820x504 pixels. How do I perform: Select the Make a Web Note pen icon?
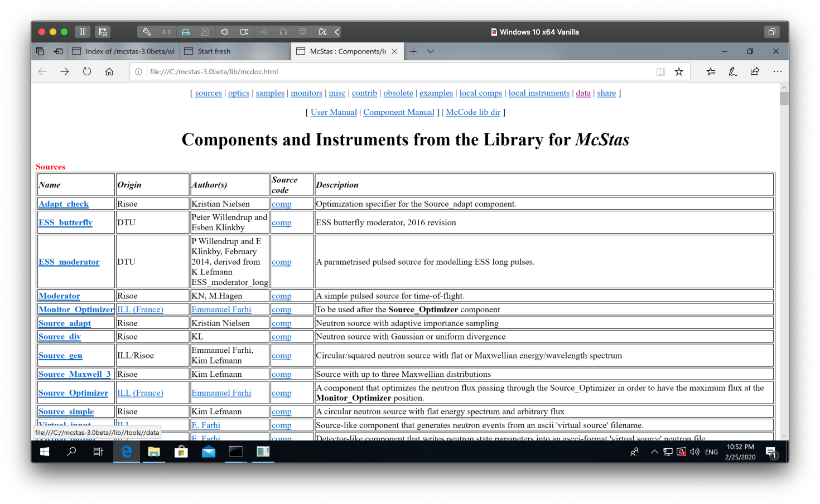732,71
